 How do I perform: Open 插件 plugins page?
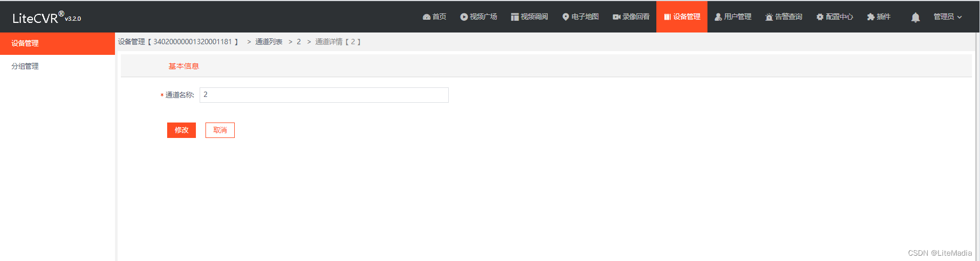pos(879,17)
